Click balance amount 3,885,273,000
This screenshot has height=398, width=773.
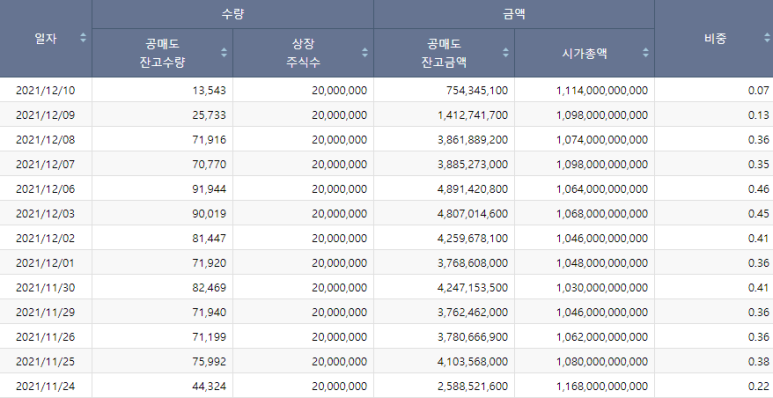pos(472,164)
